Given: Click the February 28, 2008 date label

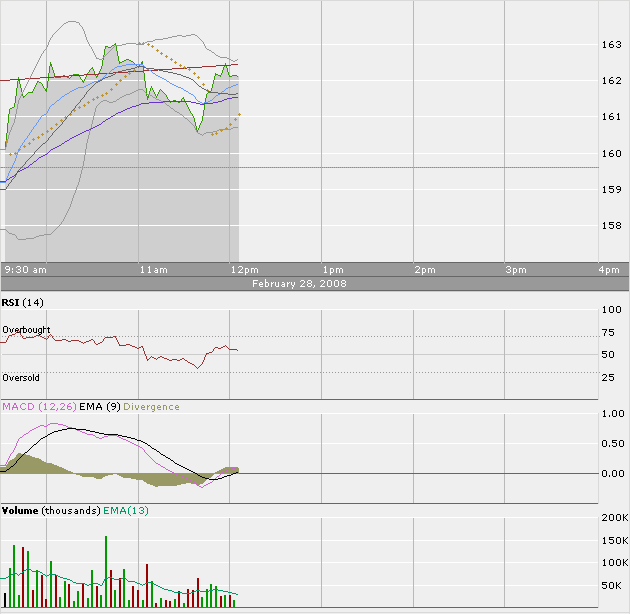Looking at the screenshot, I should pos(315,284).
